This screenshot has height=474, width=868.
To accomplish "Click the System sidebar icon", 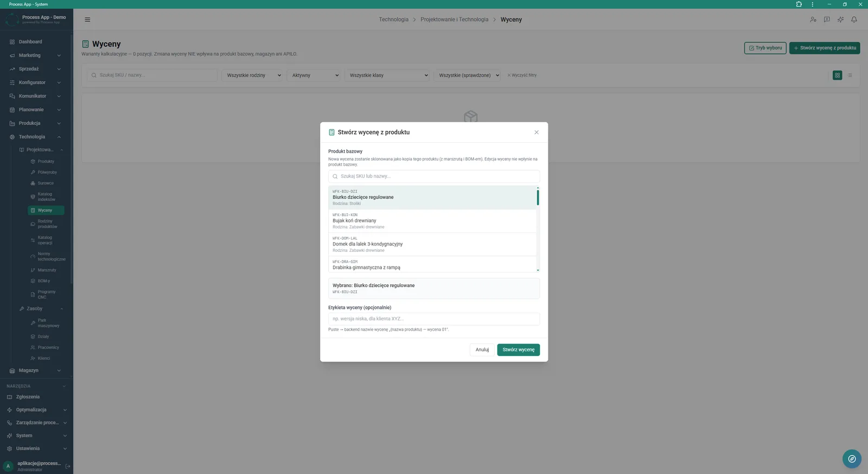I will [x=9, y=435].
